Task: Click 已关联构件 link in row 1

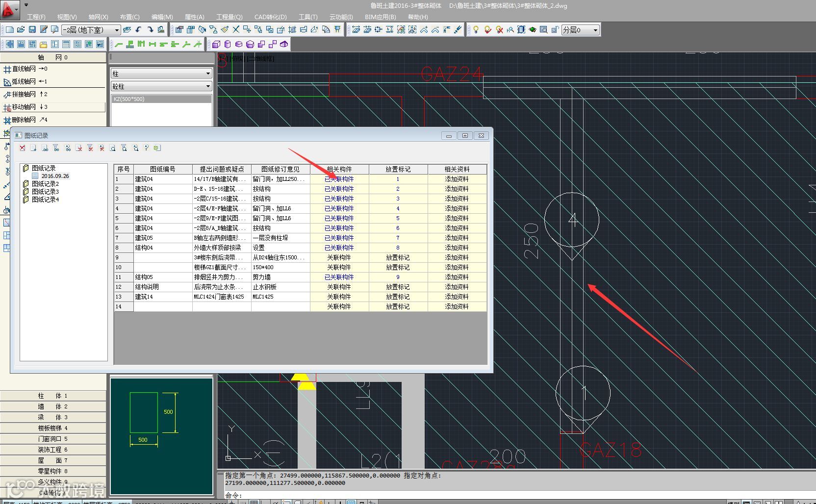Action: pyautogui.click(x=339, y=179)
